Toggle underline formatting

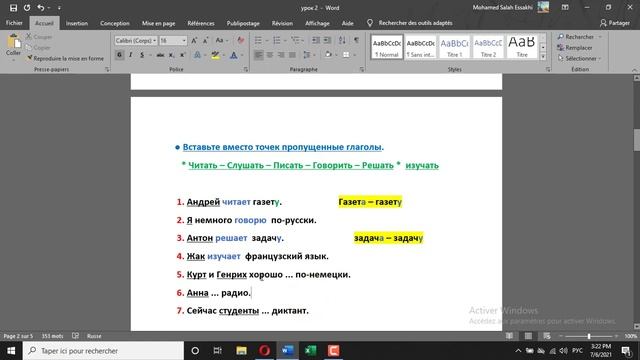pos(142,55)
